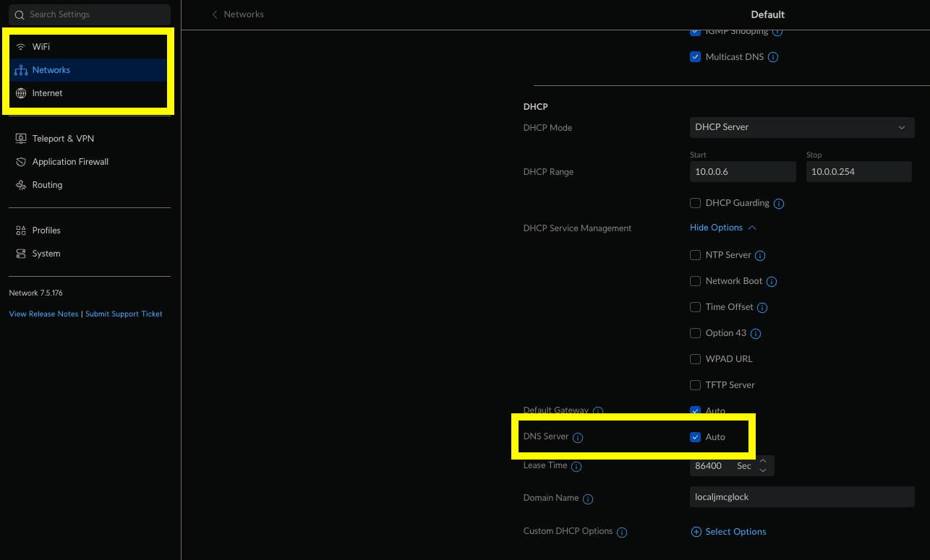Open the DHCP Mode dropdown

[801, 127]
